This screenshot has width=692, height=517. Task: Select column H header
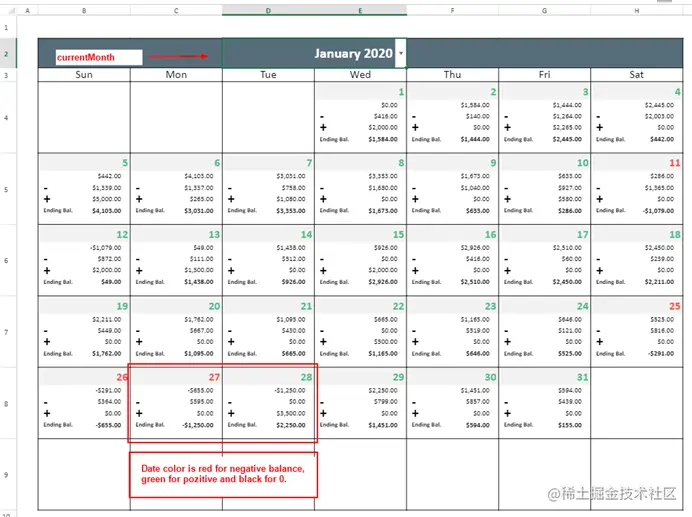(x=637, y=11)
